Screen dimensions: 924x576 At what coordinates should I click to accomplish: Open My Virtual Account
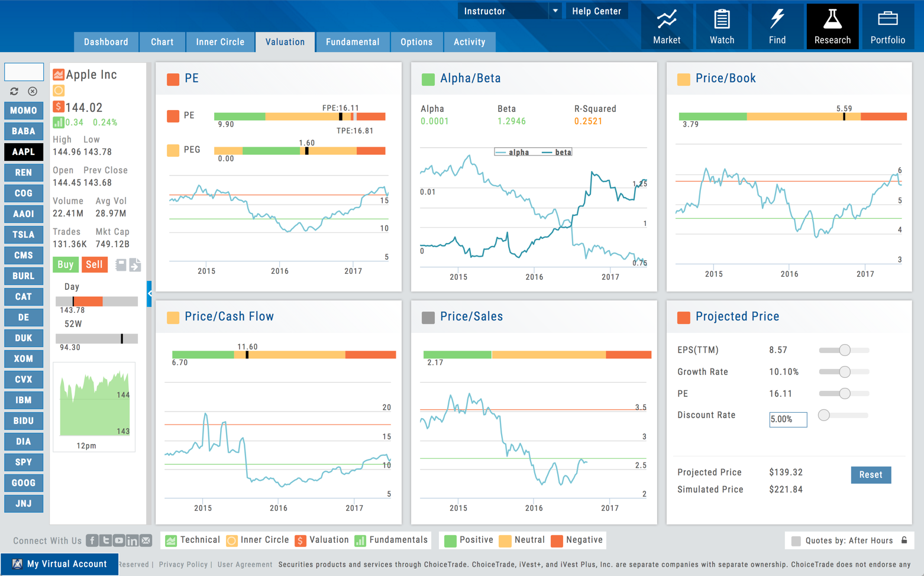[x=59, y=564]
